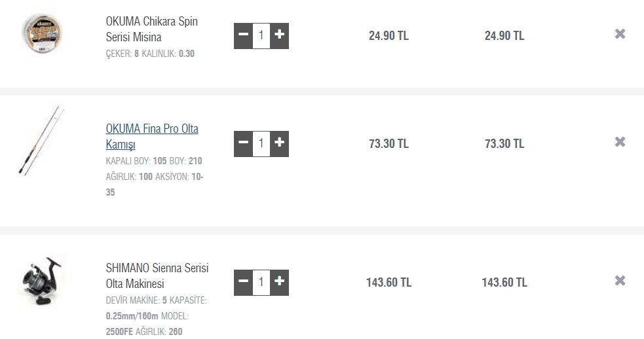Click the Shimano reel product image
Image resolution: width=644 pixels, height=339 pixels.
click(x=41, y=281)
